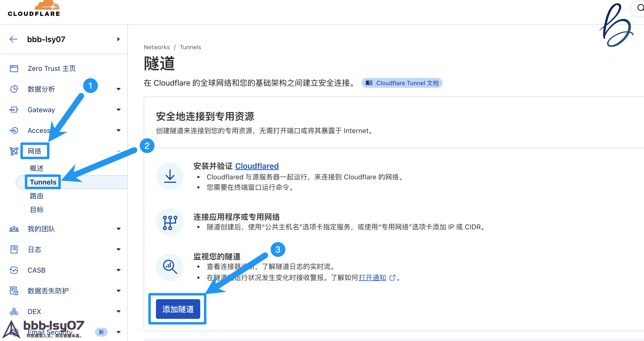Click the network mesh icon beside 网络
This screenshot has height=341, width=644.
(x=14, y=151)
